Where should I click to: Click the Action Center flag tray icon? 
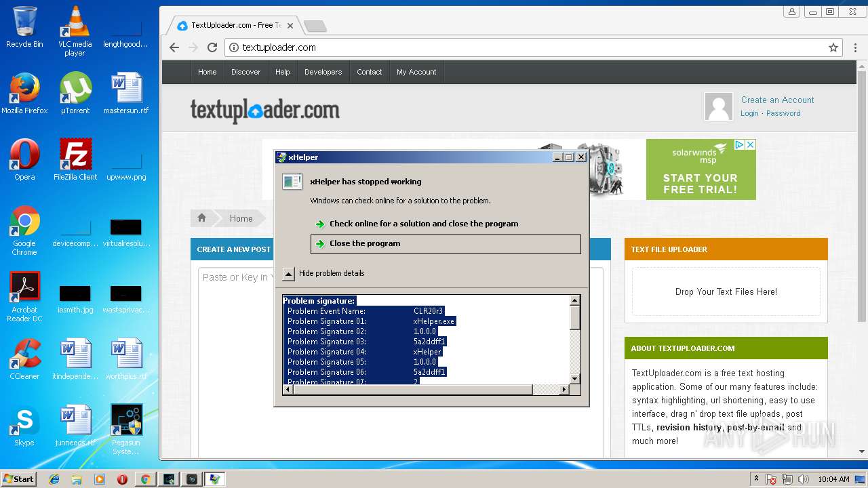(771, 479)
